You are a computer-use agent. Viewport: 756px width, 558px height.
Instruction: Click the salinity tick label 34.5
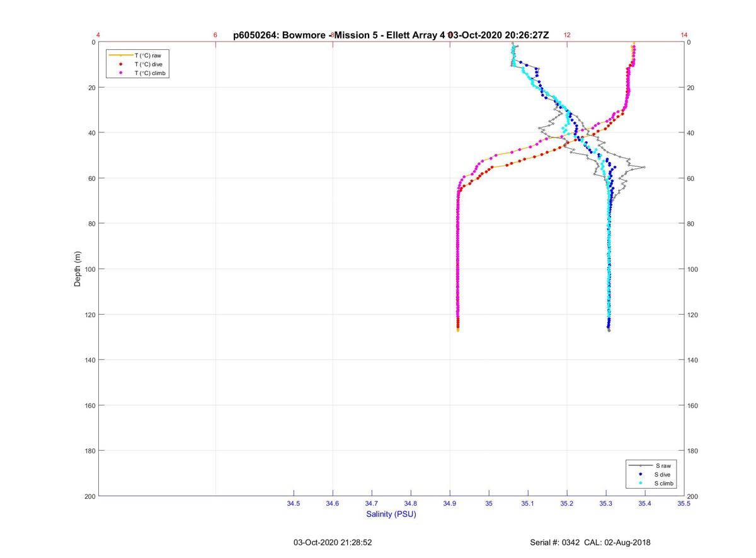coord(294,504)
